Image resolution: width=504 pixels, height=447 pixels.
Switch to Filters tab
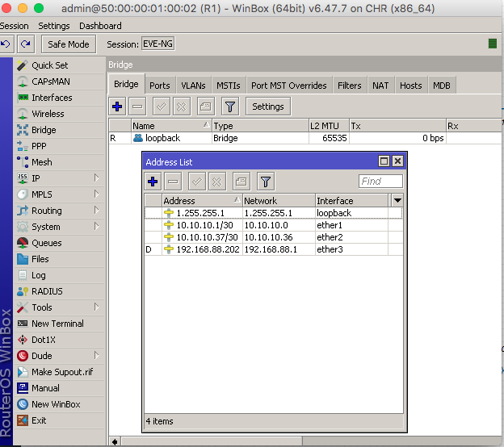point(350,86)
